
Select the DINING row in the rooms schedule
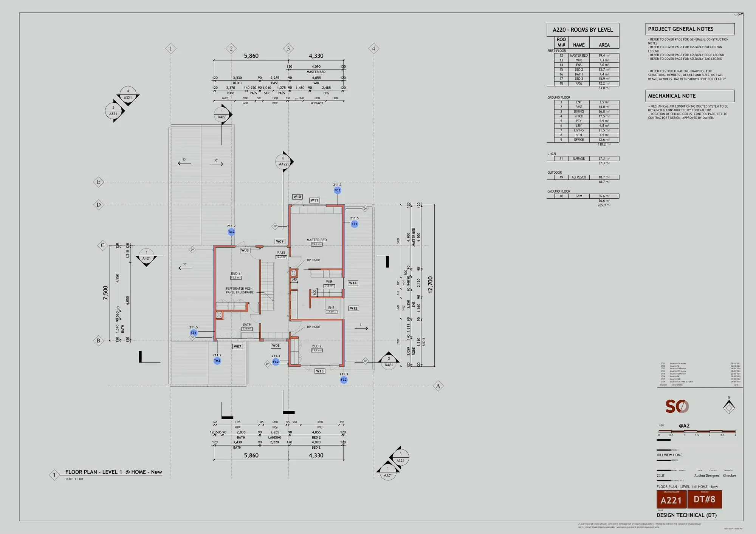[x=587, y=111]
